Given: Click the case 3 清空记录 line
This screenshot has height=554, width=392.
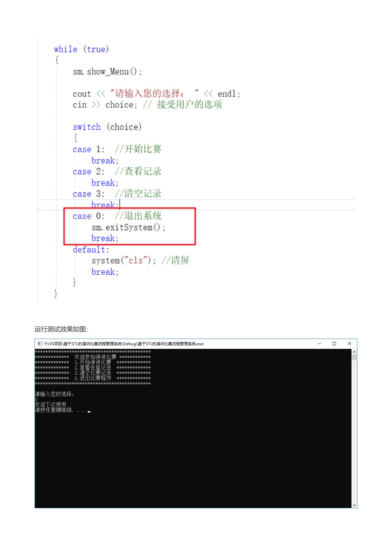Looking at the screenshot, I should tap(117, 194).
